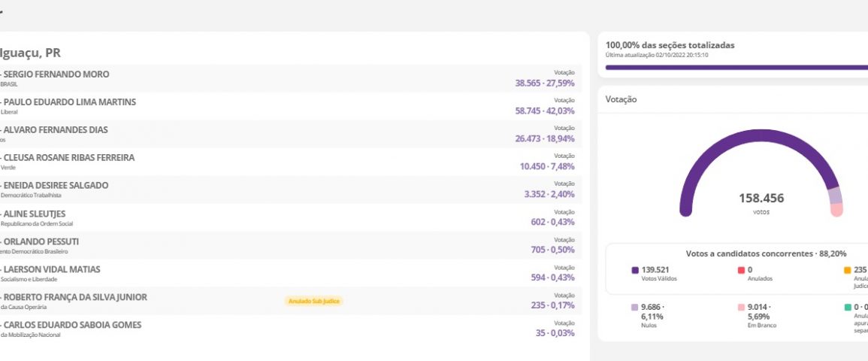Select the Aline Sleutjes candidate row
868x361 pixels.
(x=290, y=218)
